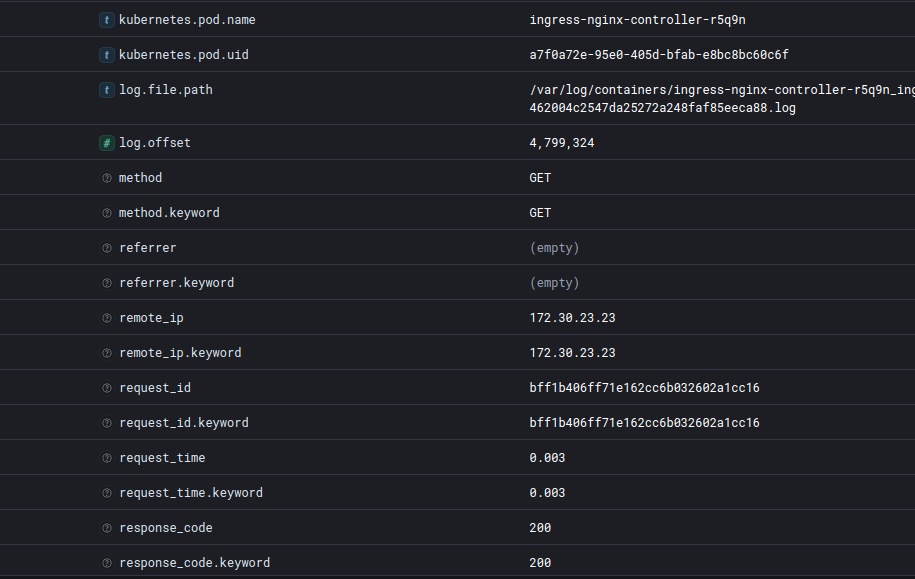Click the string type icon beside kubernetes.pod.name
Viewport: 915px width, 579px height.
pyautogui.click(x=106, y=20)
